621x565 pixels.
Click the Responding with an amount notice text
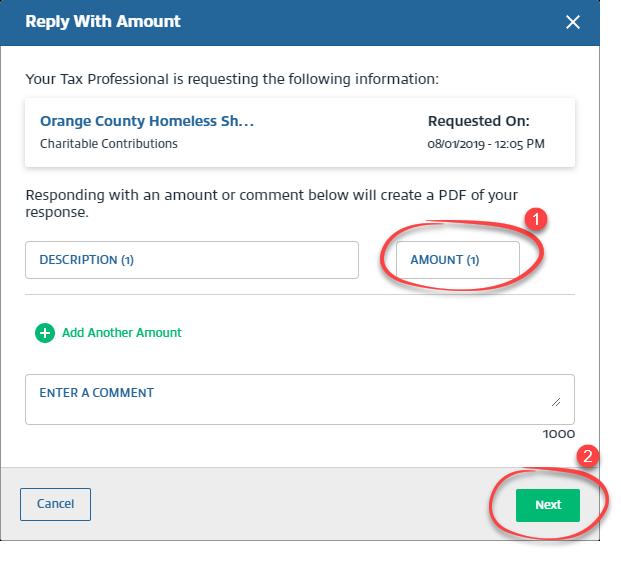click(x=271, y=203)
